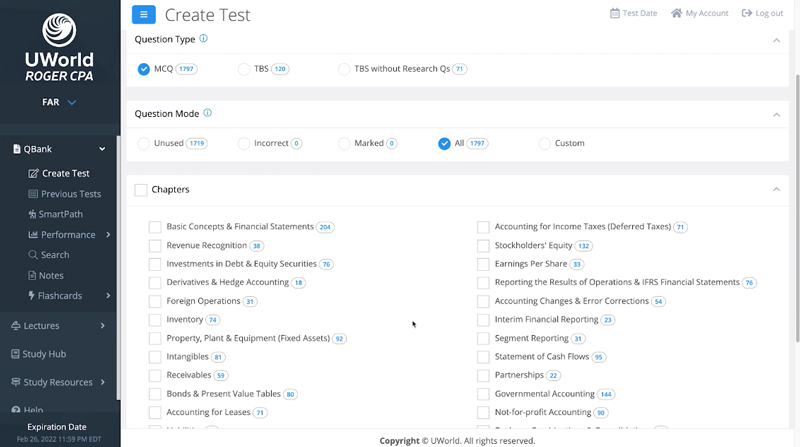Click the blue hamburger menu icon
The height and width of the screenshot is (447, 800).
[x=144, y=15]
